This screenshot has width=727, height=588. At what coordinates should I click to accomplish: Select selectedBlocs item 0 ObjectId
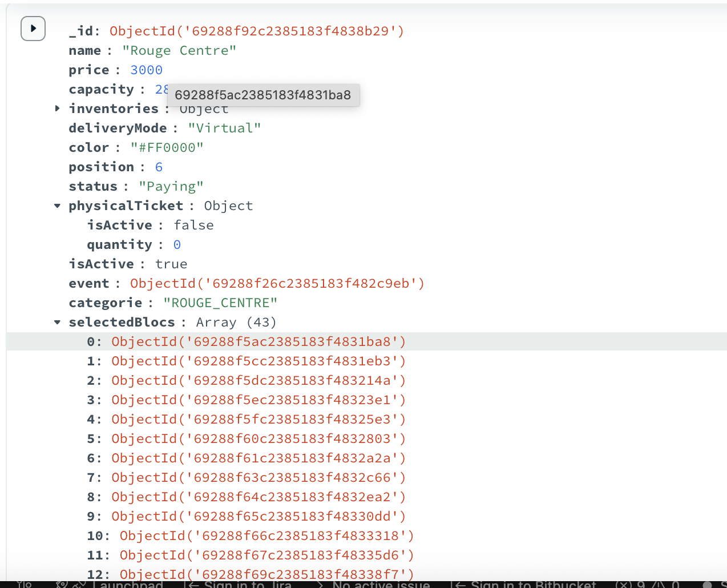(x=259, y=342)
